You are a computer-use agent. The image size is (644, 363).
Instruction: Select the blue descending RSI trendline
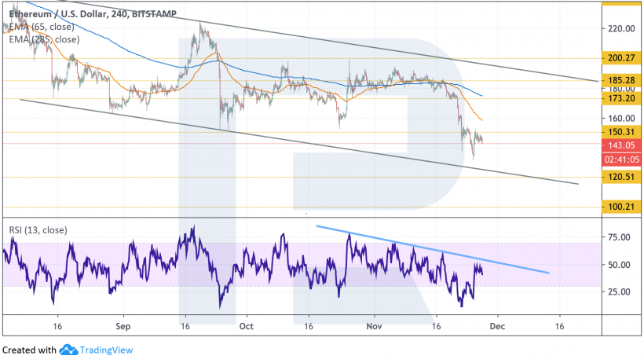click(432, 249)
